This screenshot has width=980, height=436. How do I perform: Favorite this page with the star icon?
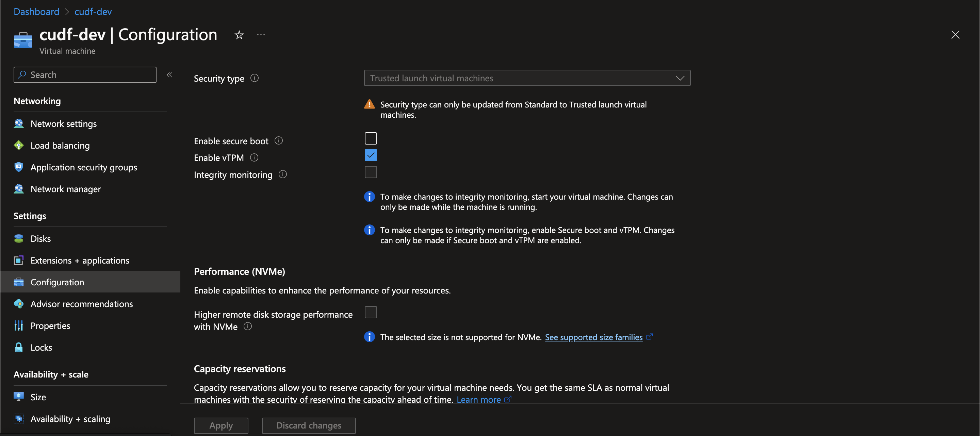239,35
